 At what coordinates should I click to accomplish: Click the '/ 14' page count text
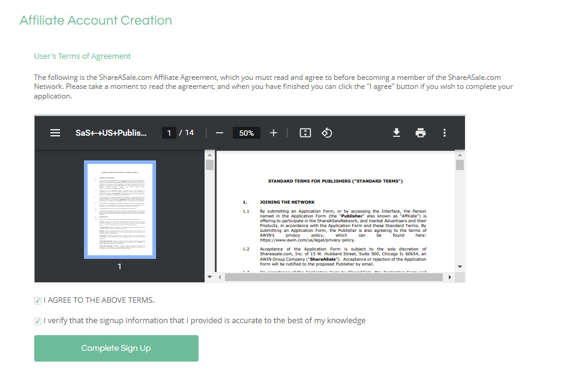187,133
